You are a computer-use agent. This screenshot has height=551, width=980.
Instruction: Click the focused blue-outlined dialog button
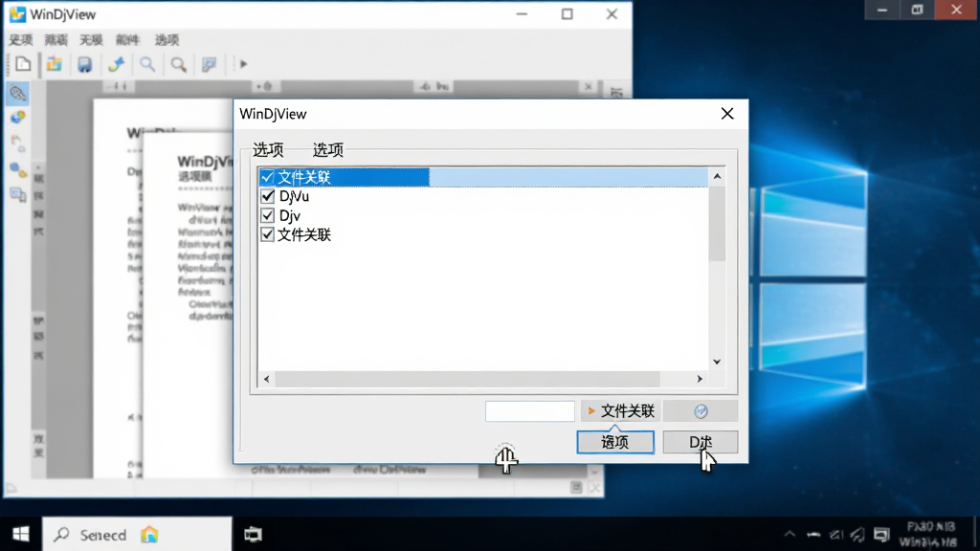click(x=615, y=442)
